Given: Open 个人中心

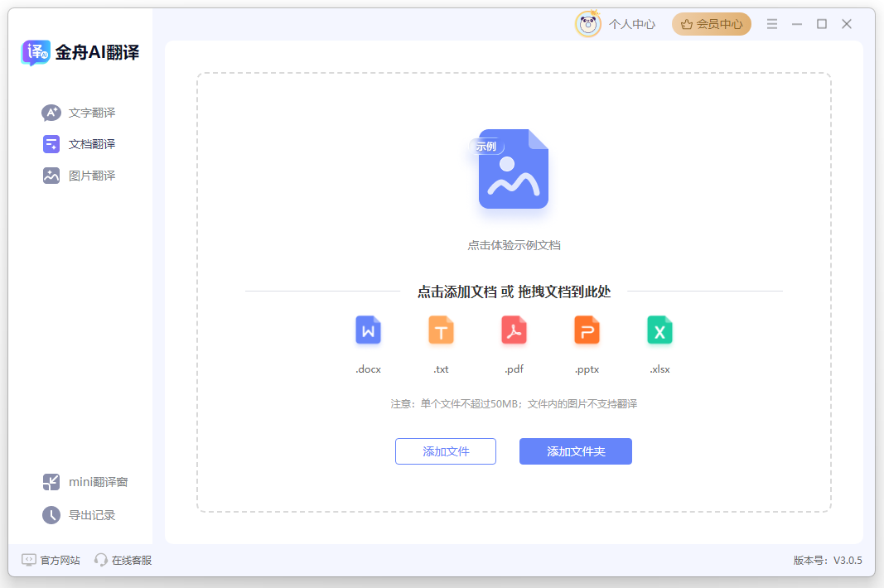Looking at the screenshot, I should [632, 24].
